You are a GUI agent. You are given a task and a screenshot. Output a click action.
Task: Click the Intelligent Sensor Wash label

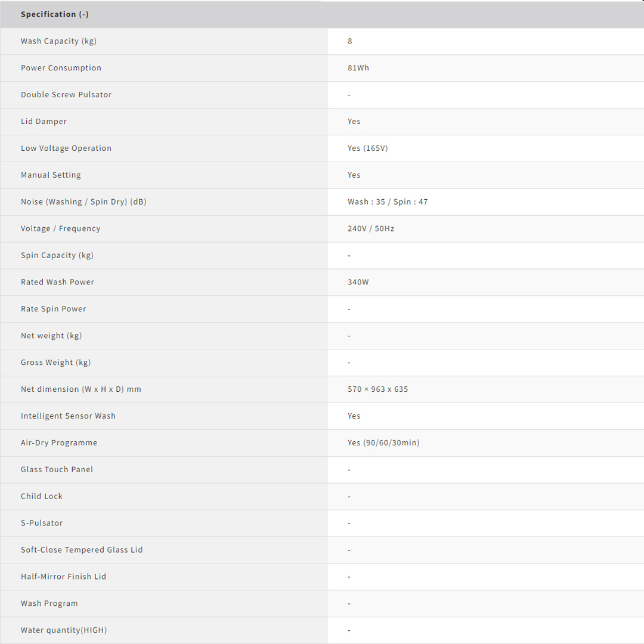coord(68,416)
